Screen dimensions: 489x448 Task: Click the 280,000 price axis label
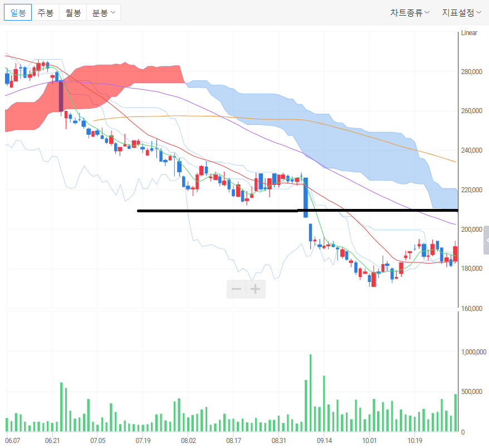(472, 72)
